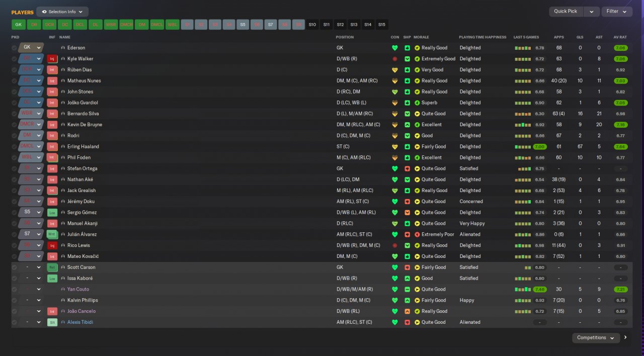Click Sergio Gómez's orange match sharpness icon
Screen dimensions: 644x356
407,213
